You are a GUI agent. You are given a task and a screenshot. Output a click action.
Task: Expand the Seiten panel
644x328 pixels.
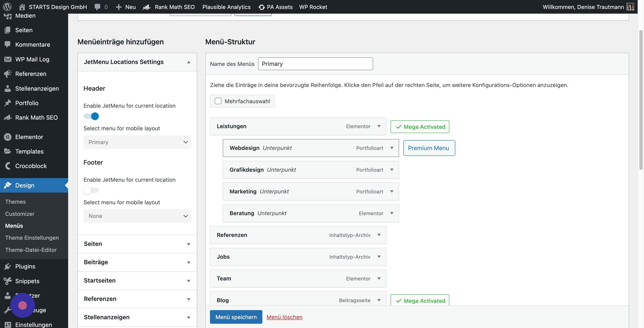[137, 244]
